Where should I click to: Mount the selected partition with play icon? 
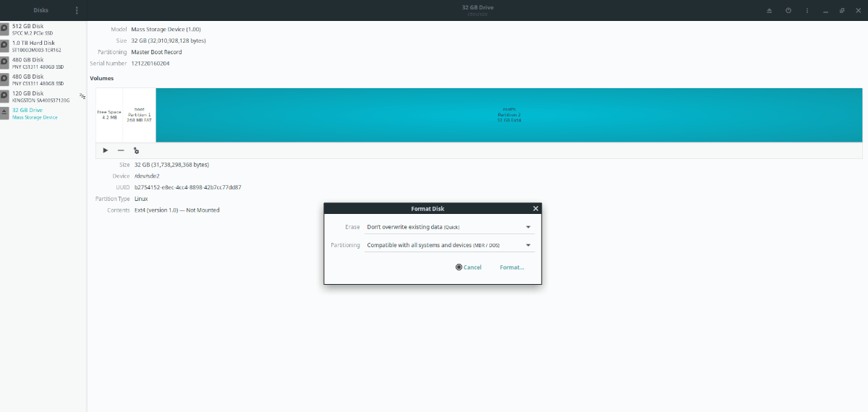[106, 150]
